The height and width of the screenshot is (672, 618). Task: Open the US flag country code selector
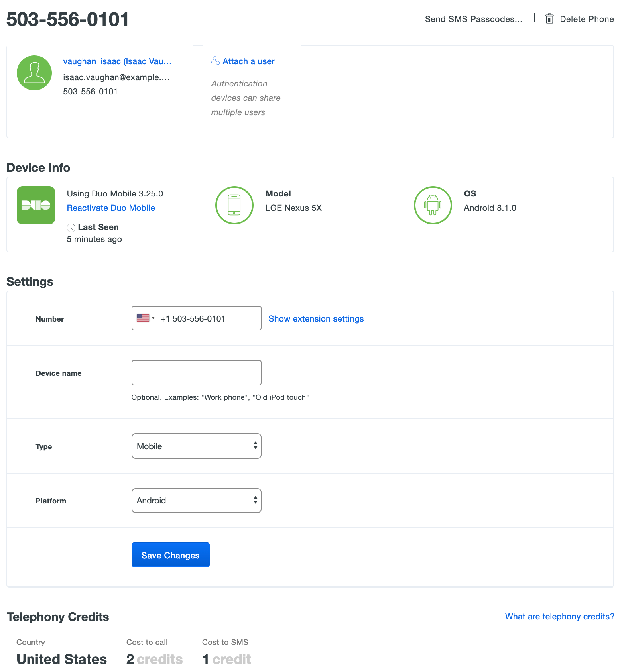pos(145,318)
